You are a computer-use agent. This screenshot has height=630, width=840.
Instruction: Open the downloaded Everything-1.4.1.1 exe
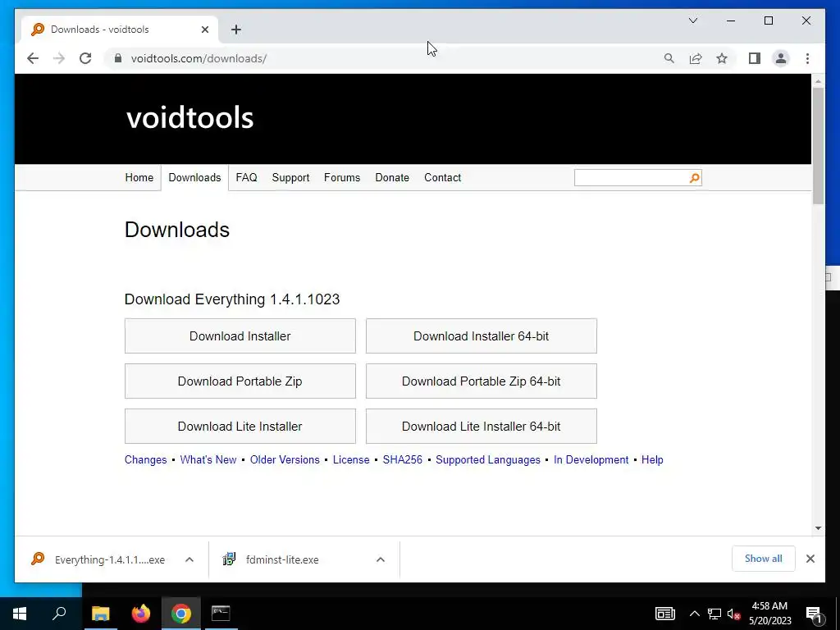pyautogui.click(x=99, y=559)
